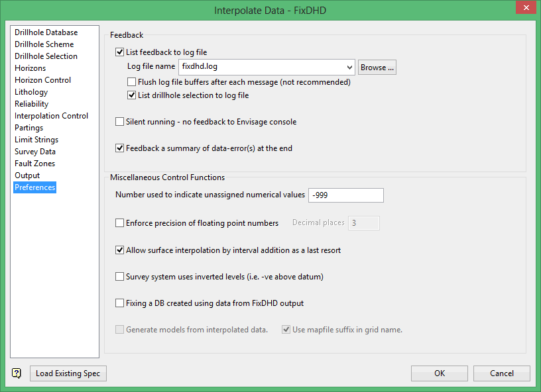Uncheck Feedback a summary of data-errors
541x392 pixels.
click(120, 148)
